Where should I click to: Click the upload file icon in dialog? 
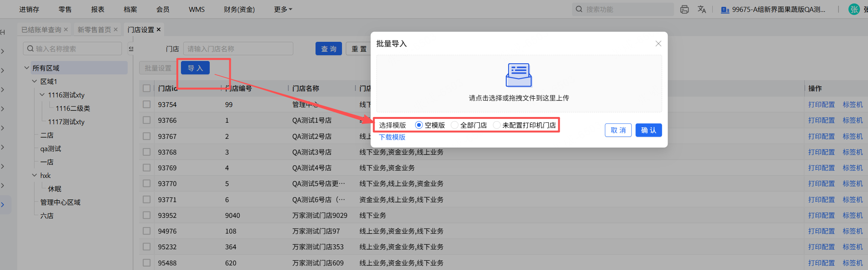[519, 75]
